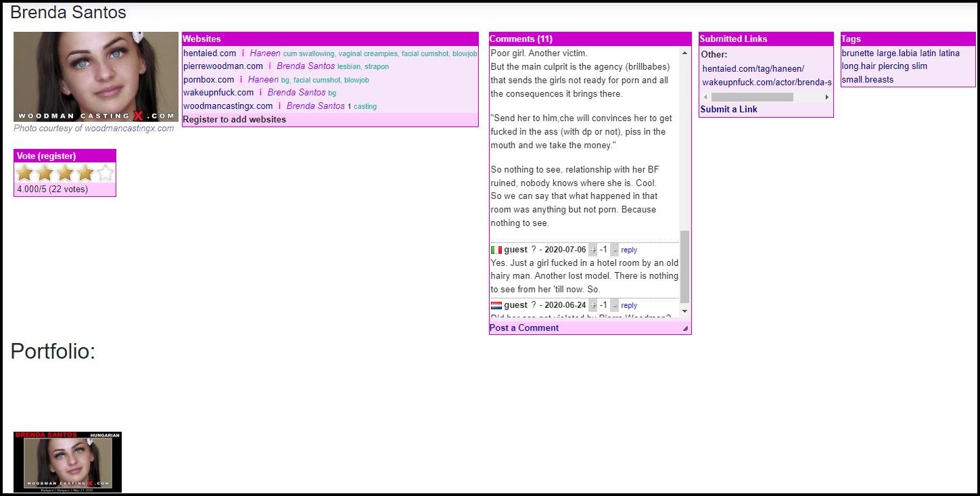Click the Post a Comment link
Screen dimensions: 980x496
point(524,328)
